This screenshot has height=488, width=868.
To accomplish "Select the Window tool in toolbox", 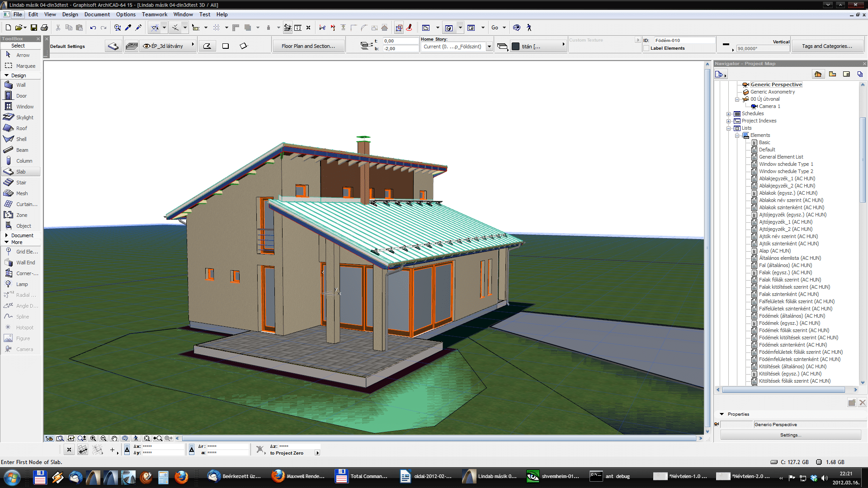I will [24, 106].
